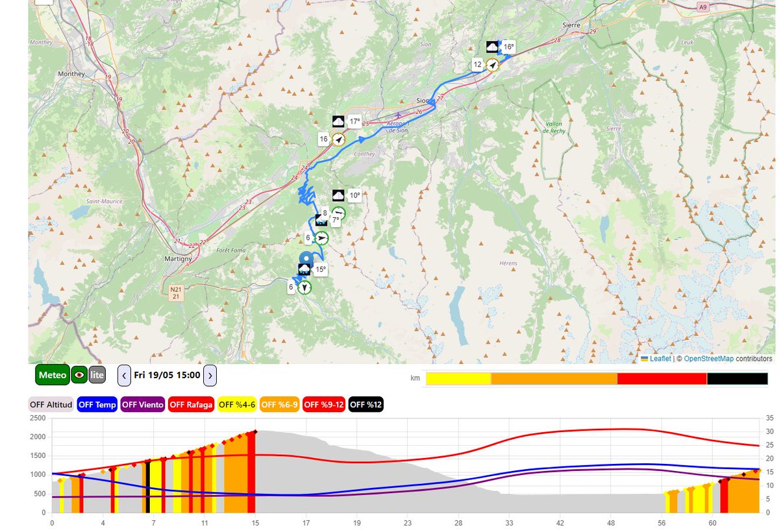
Task: Click the 16° temperature label on the map
Action: point(509,47)
